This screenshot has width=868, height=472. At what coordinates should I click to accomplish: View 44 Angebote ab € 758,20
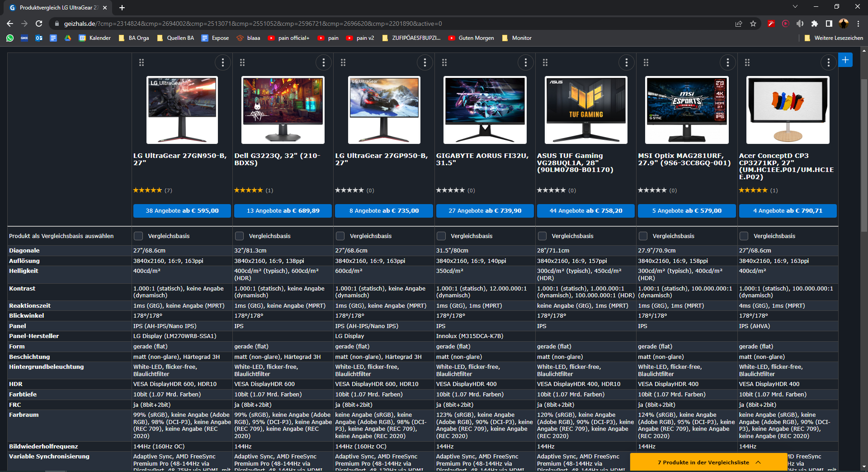586,211
